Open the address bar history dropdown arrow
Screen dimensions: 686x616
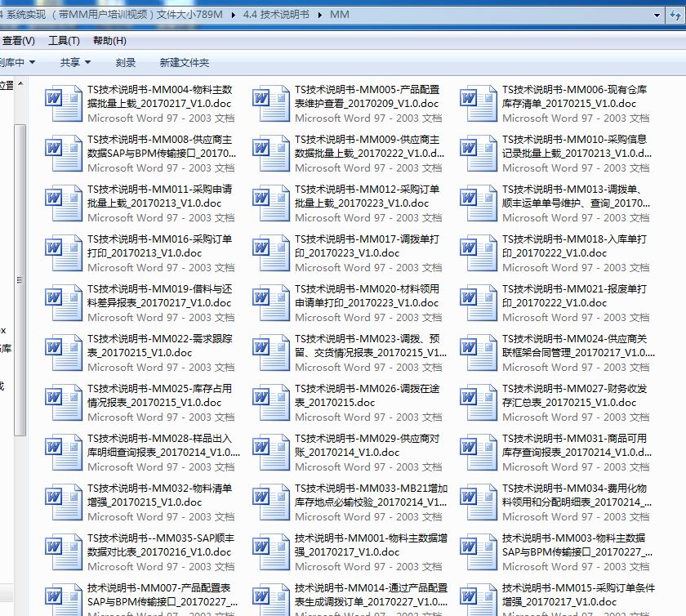tap(657, 16)
